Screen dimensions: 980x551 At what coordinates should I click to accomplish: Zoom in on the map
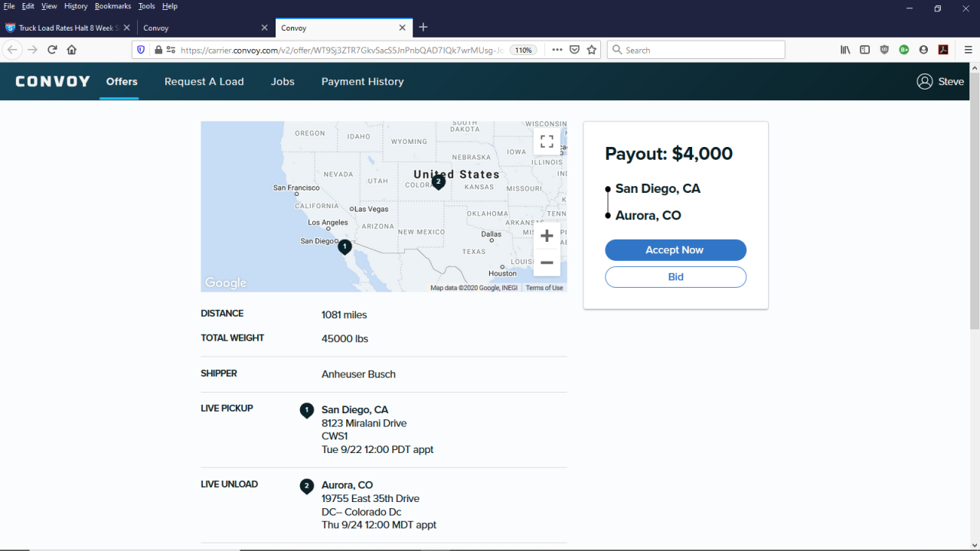pos(547,236)
